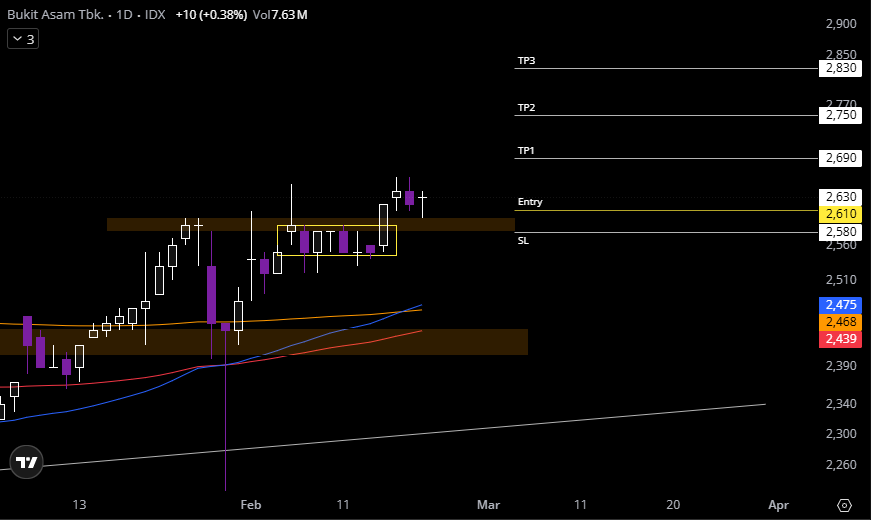Click the 2,390 price scale value
This screenshot has width=871, height=520.
[840, 366]
